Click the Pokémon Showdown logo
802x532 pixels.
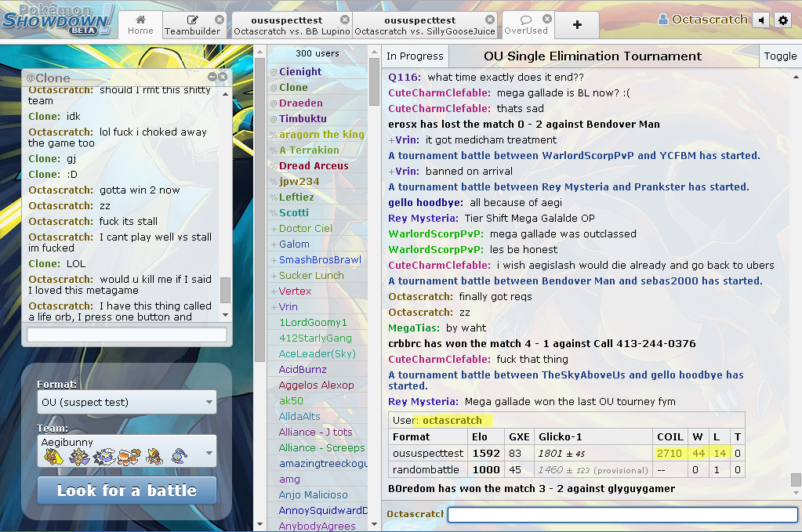[x=57, y=20]
